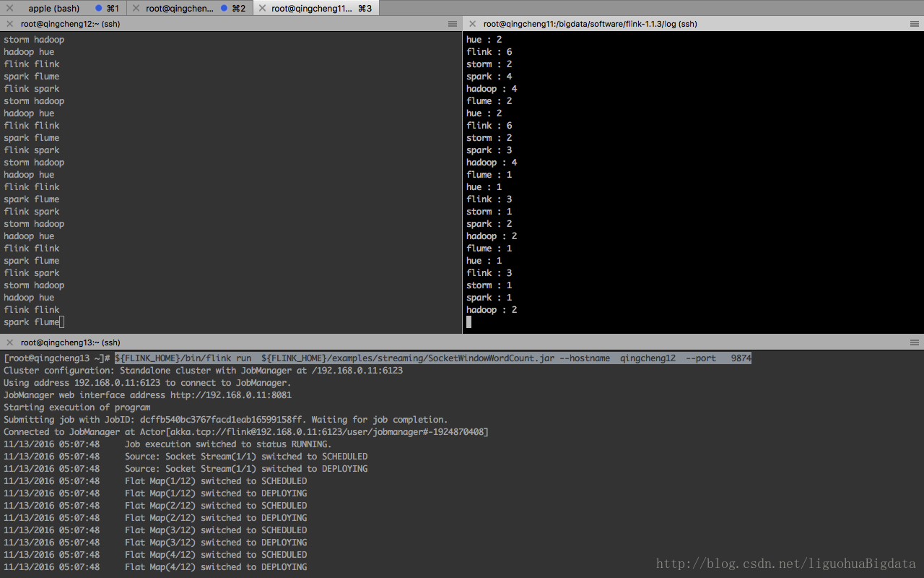The image size is (924, 578).
Task: Click 'Source: Socket Stream(1/1) switched to SCHEDULED'
Action: [x=246, y=457]
